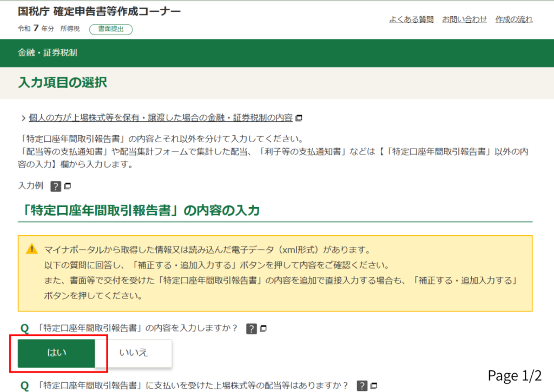The width and height of the screenshot is (554, 392).
Task: Click the 書面提出 badge
Action: click(x=111, y=29)
